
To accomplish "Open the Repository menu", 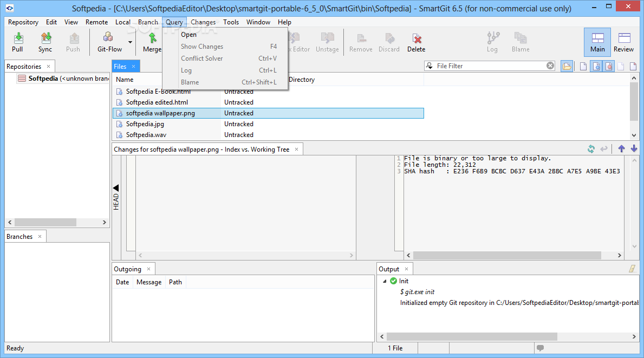I will (x=23, y=22).
